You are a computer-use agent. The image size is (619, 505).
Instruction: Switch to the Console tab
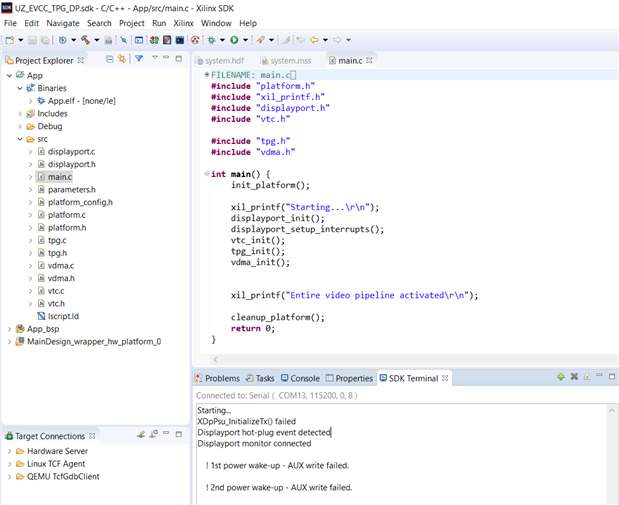click(304, 379)
